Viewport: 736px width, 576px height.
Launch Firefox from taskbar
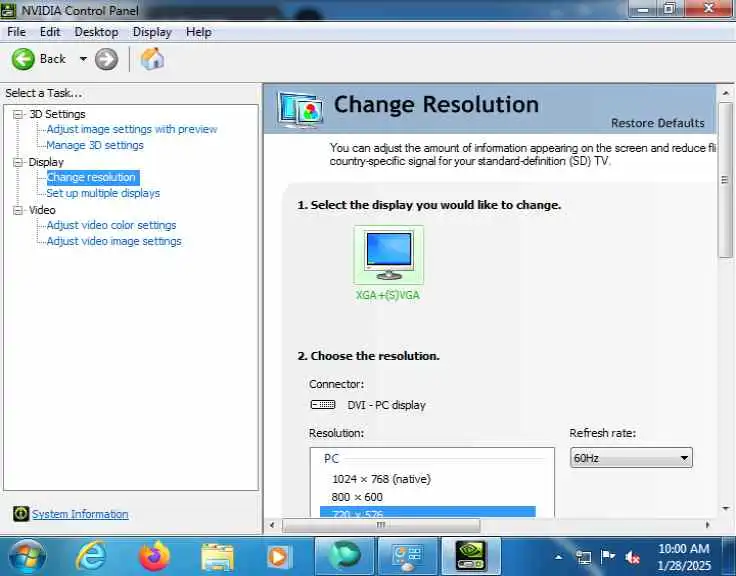(x=154, y=556)
